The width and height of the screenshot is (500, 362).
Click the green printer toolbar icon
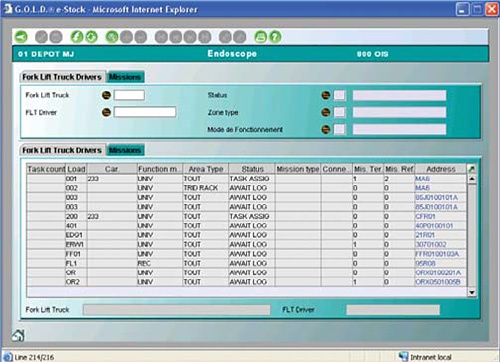261,37
